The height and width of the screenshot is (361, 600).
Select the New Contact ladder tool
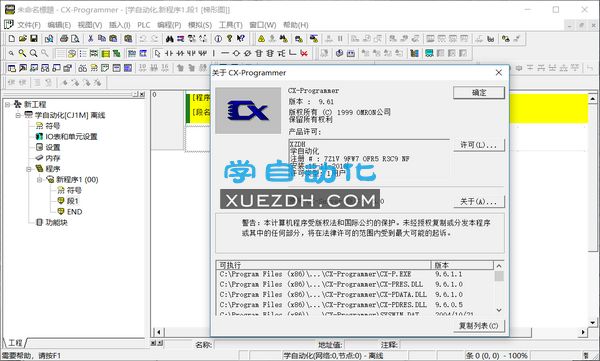[169, 53]
